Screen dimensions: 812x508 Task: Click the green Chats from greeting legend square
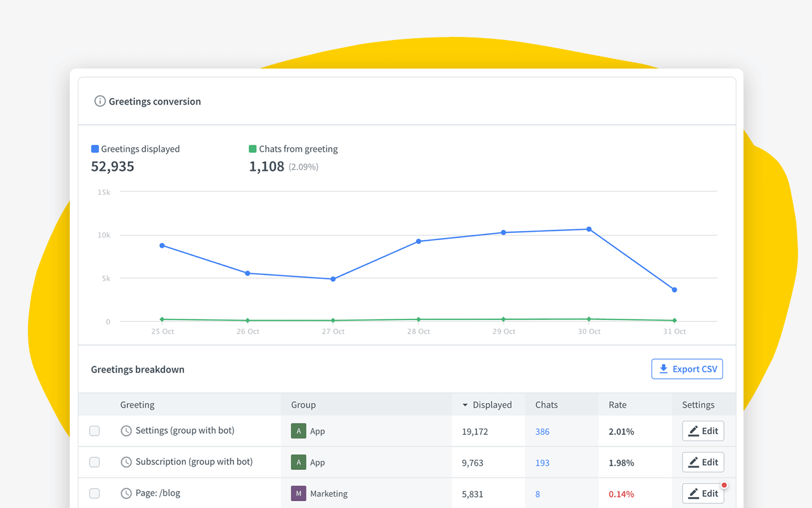pos(252,149)
